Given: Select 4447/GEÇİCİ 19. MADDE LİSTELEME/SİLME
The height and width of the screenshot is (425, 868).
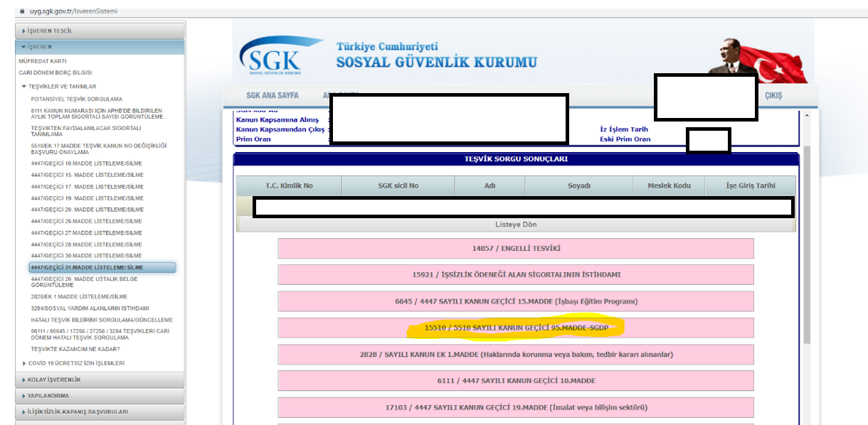Looking at the screenshot, I should [87, 198].
